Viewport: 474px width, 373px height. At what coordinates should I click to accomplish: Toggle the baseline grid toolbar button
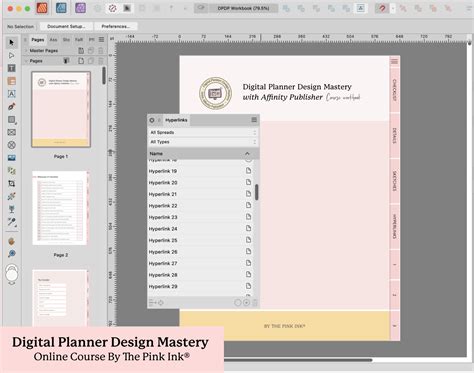click(x=361, y=8)
